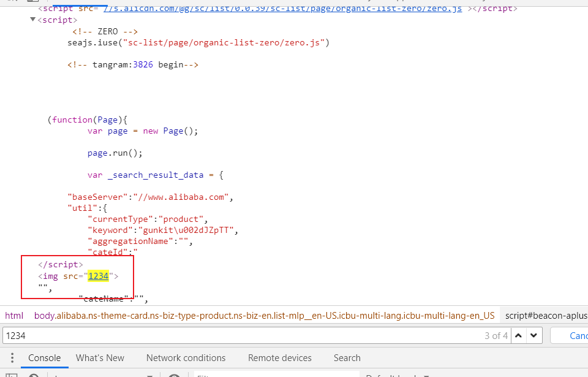This screenshot has height=377, width=588.
Task: Click the "baseServer" JSON line
Action: pyautogui.click(x=151, y=197)
